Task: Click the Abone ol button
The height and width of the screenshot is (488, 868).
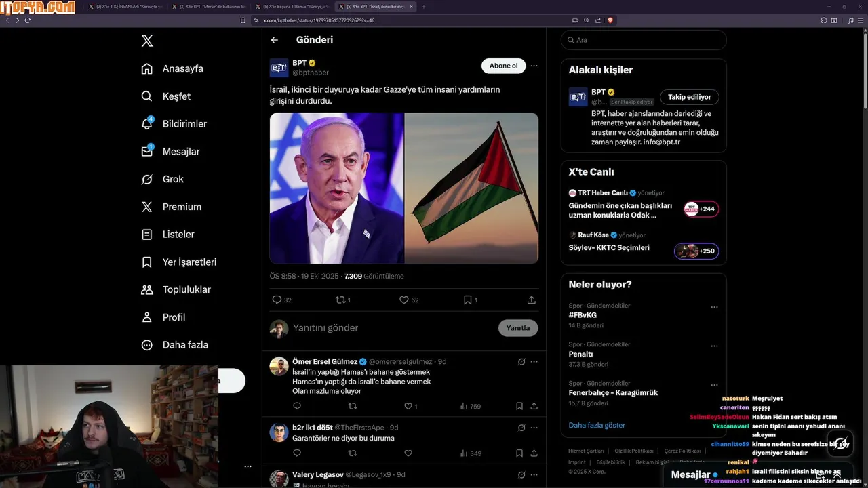Action: point(503,66)
